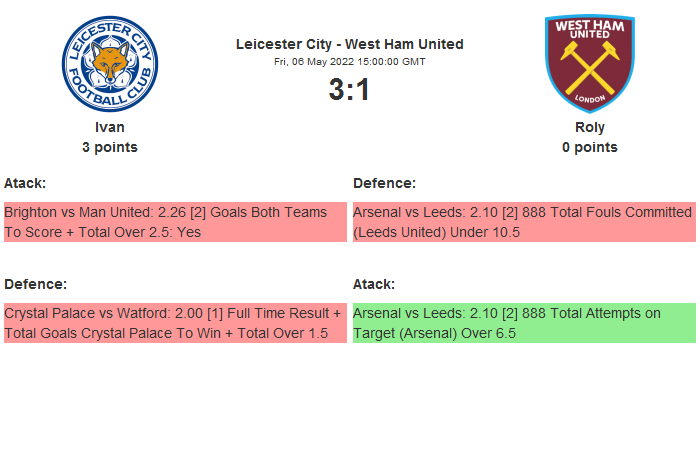This screenshot has height=460, width=700.
Task: Click the 'Atack:' heading under Ivan
Action: pyautogui.click(x=25, y=183)
